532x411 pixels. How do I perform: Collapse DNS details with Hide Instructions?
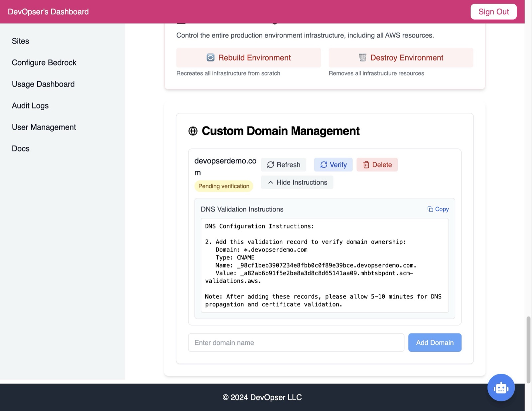[297, 182]
